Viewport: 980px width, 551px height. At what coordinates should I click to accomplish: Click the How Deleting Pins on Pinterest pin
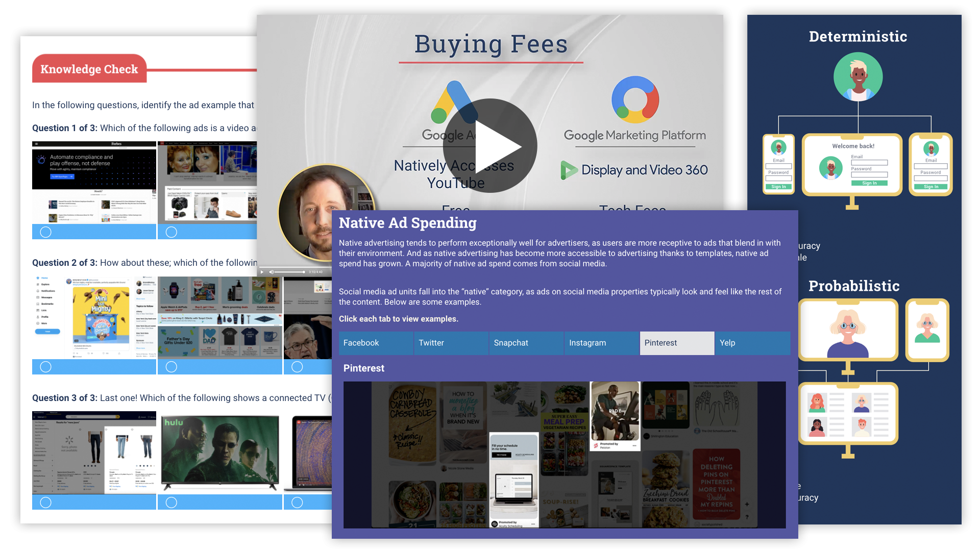(x=716, y=485)
